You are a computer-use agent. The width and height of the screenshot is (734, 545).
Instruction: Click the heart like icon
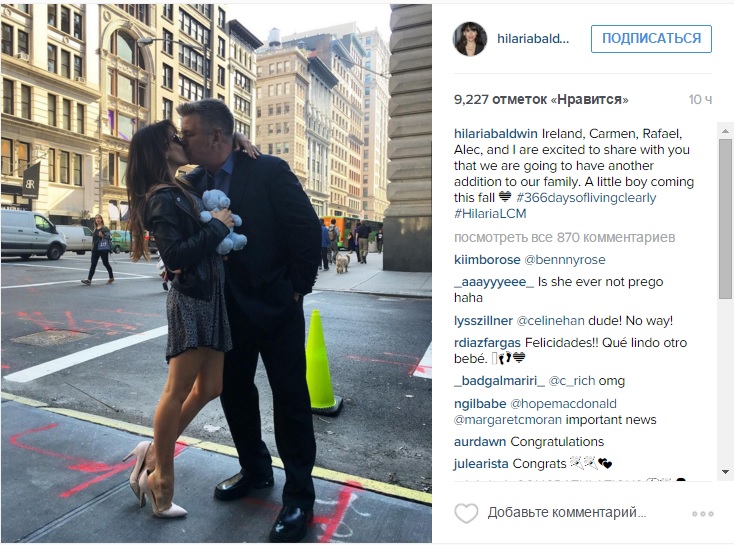coord(466,513)
